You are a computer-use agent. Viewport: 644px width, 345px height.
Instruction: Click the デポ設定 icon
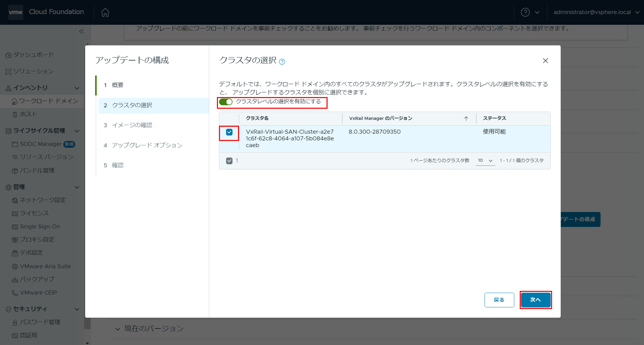pyautogui.click(x=15, y=253)
